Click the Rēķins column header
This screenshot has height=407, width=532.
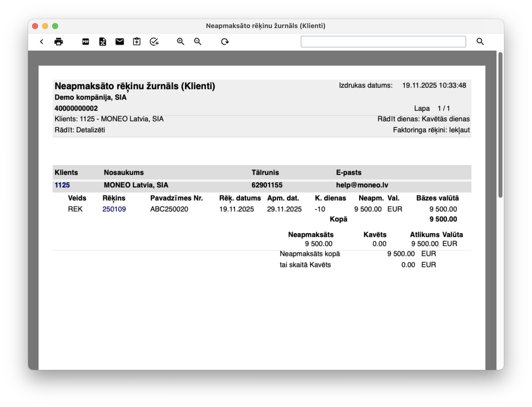[x=114, y=198]
